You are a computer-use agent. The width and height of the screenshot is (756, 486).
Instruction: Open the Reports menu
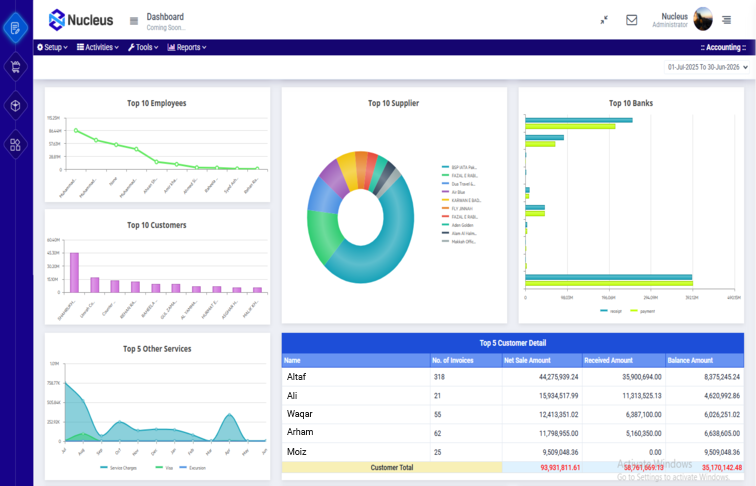pyautogui.click(x=187, y=47)
